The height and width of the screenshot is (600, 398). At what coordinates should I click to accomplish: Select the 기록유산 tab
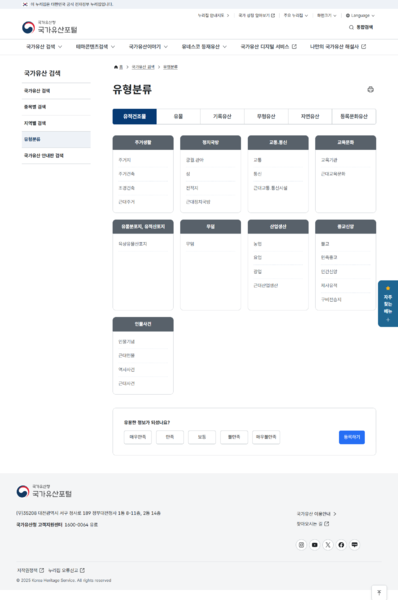point(222,116)
